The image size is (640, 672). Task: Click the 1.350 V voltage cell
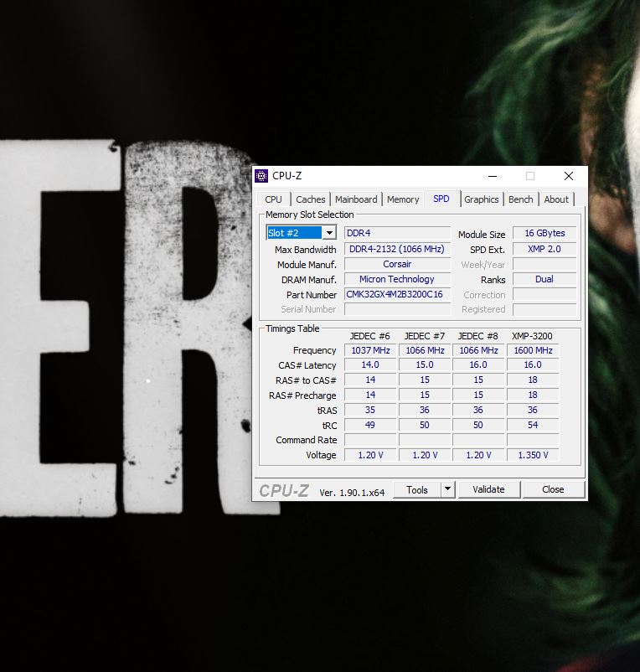[x=533, y=455]
